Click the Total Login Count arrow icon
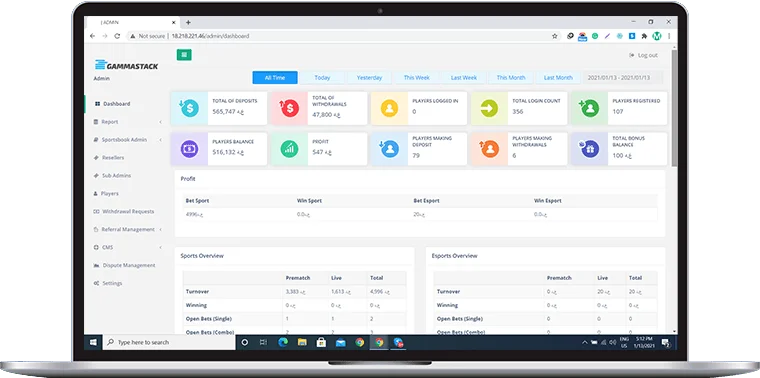The image size is (760, 378). coord(490,108)
